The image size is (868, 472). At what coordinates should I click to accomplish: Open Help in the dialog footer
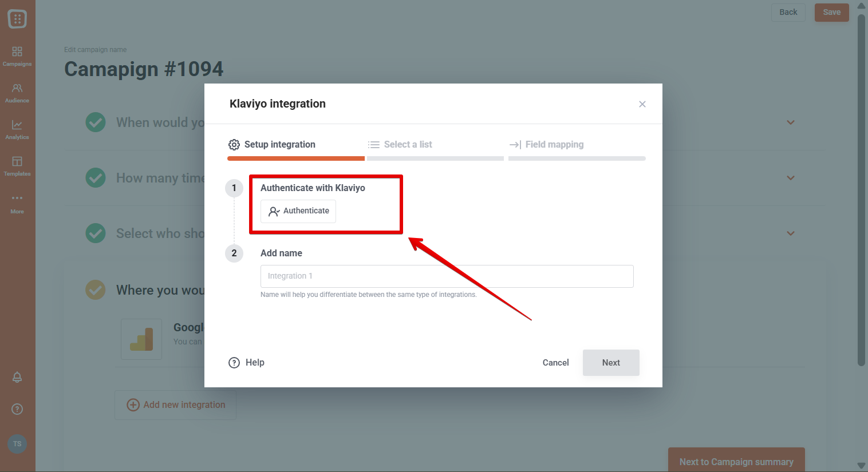click(x=247, y=363)
